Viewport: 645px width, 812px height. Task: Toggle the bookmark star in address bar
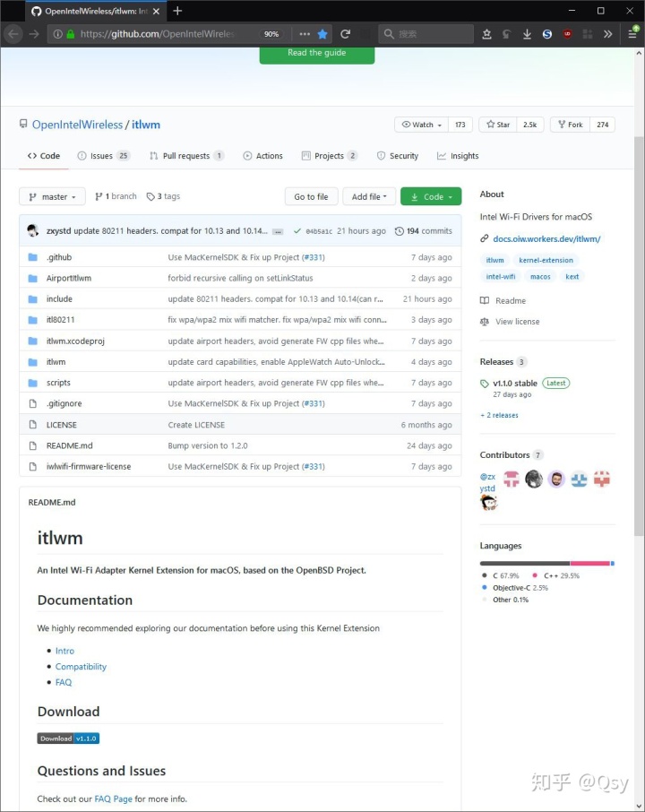322,34
